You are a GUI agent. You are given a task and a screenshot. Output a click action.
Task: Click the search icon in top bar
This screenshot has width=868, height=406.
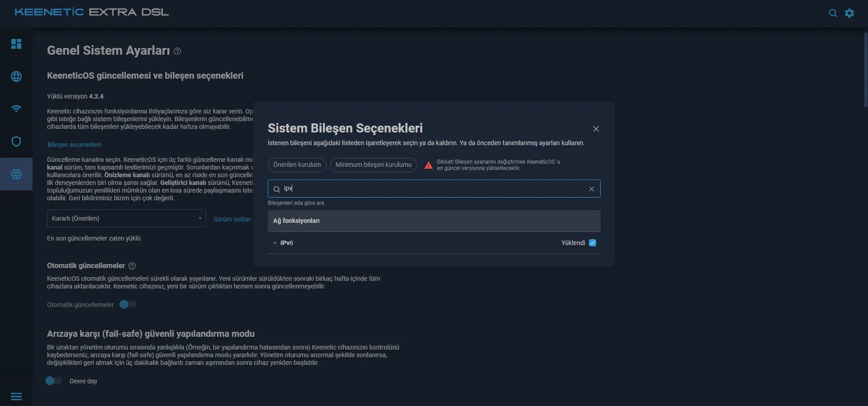pyautogui.click(x=833, y=13)
